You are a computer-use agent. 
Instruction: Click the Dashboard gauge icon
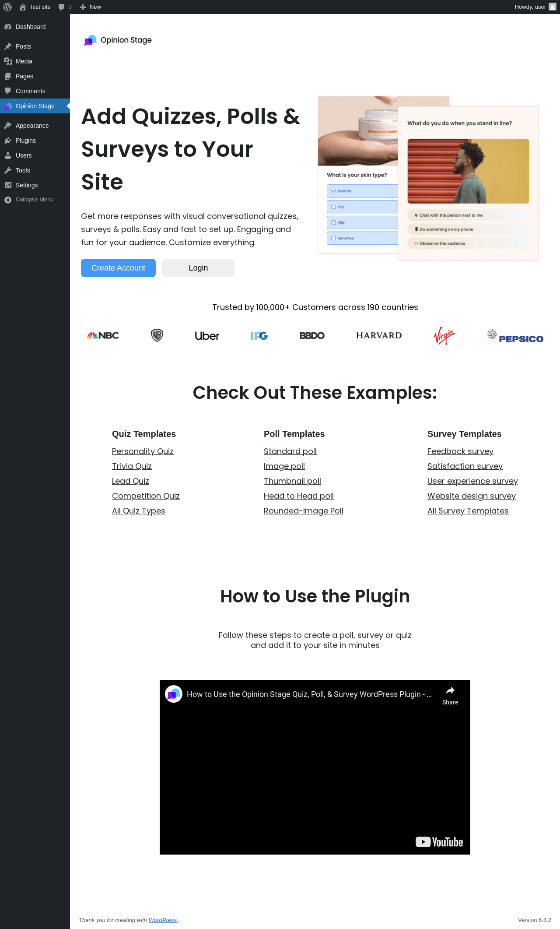click(x=8, y=27)
